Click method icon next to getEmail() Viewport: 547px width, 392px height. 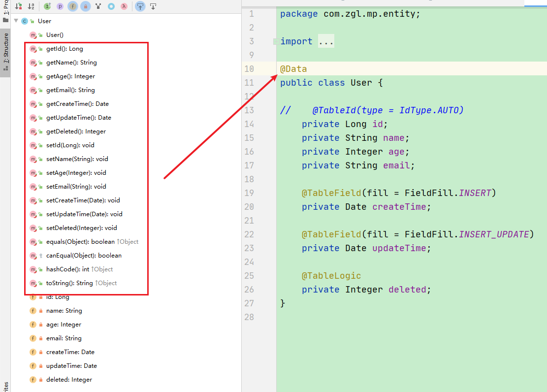[x=33, y=90]
